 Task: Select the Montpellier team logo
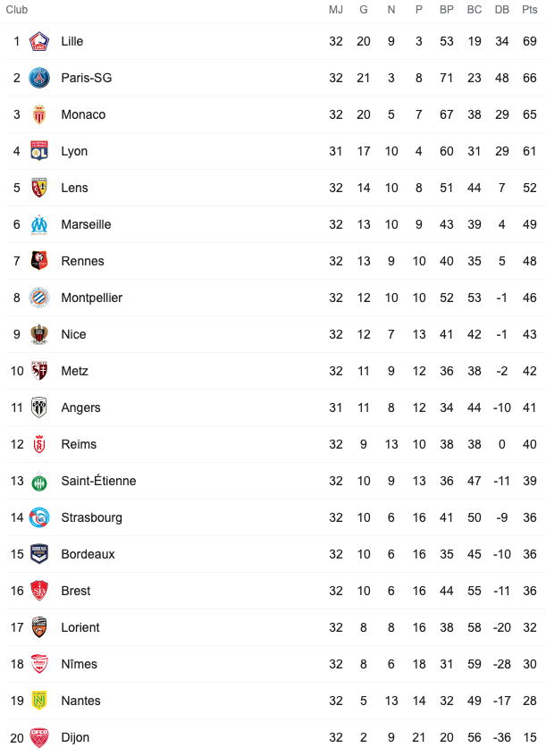tap(39, 298)
